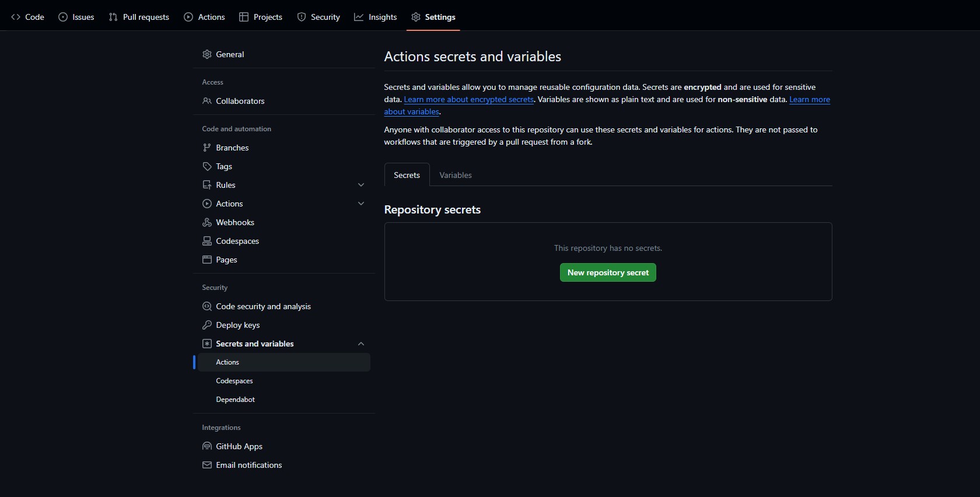Switch to the Variables tab

(455, 175)
